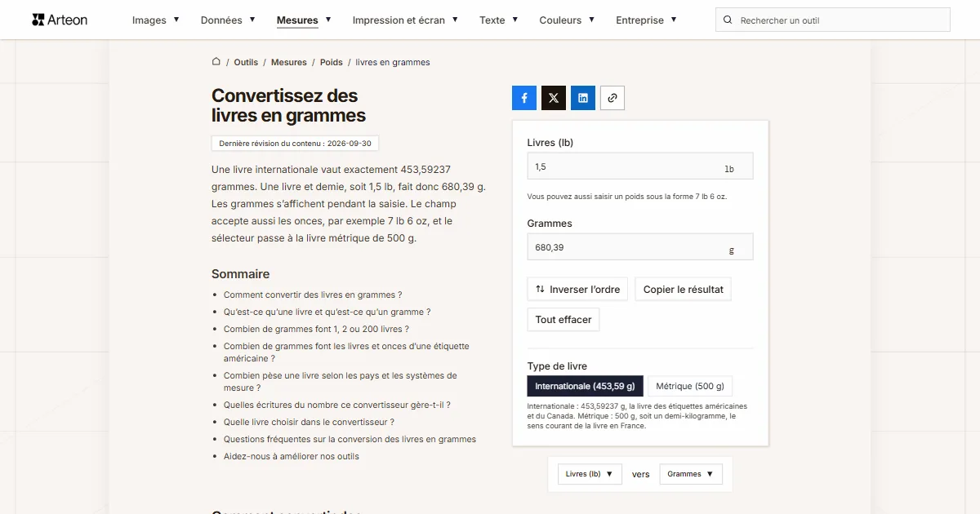980x514 pixels.
Task: Open Mesures breadcrumb link
Action: click(289, 62)
